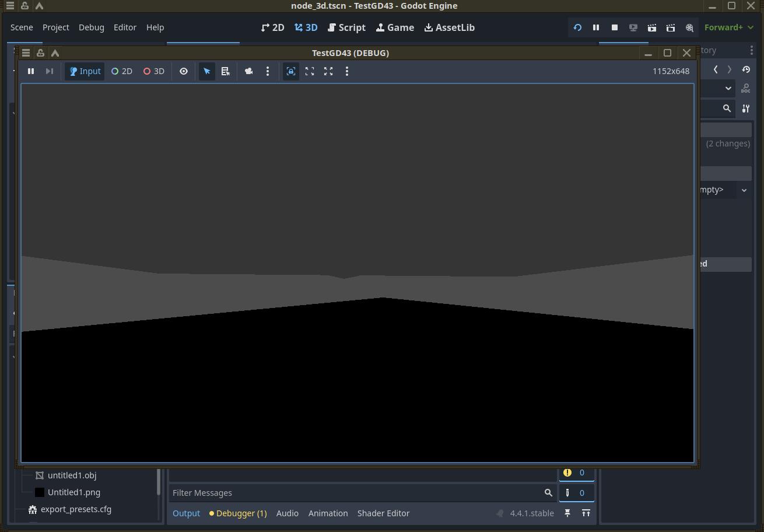
Task: Click the caret icon in game window titlebar
Action: tap(55, 52)
